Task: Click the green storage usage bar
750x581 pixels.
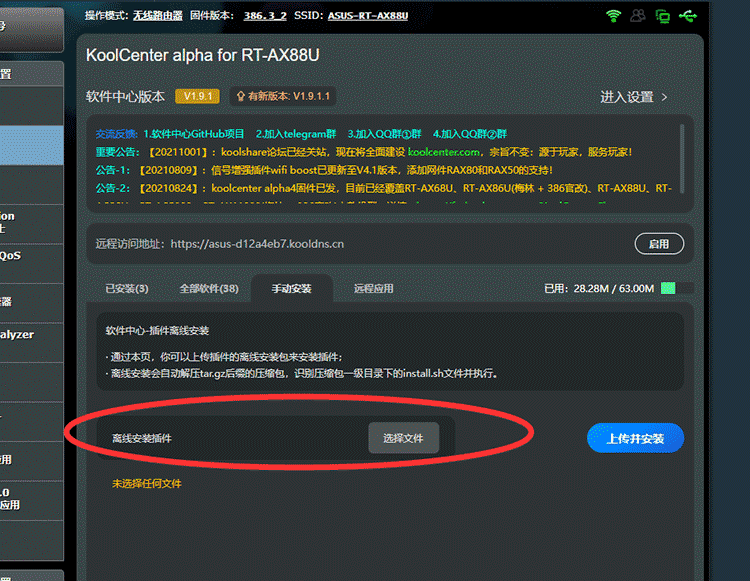Action: (677, 288)
